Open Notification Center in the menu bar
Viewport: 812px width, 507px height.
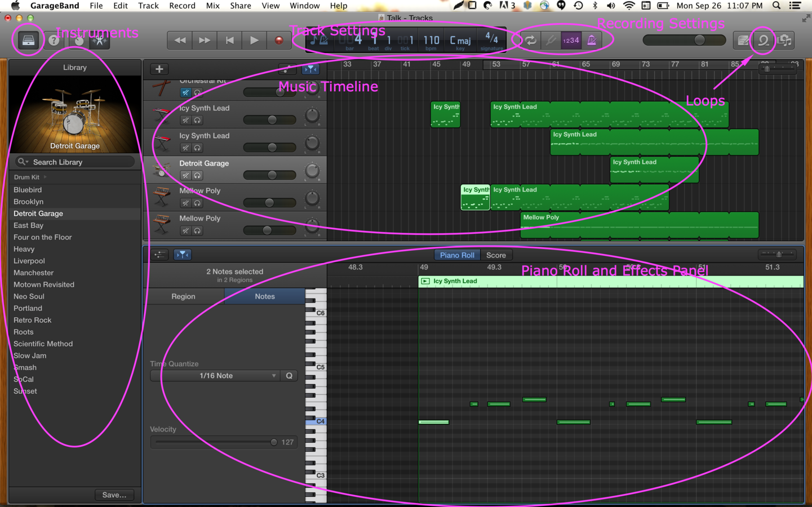click(795, 6)
